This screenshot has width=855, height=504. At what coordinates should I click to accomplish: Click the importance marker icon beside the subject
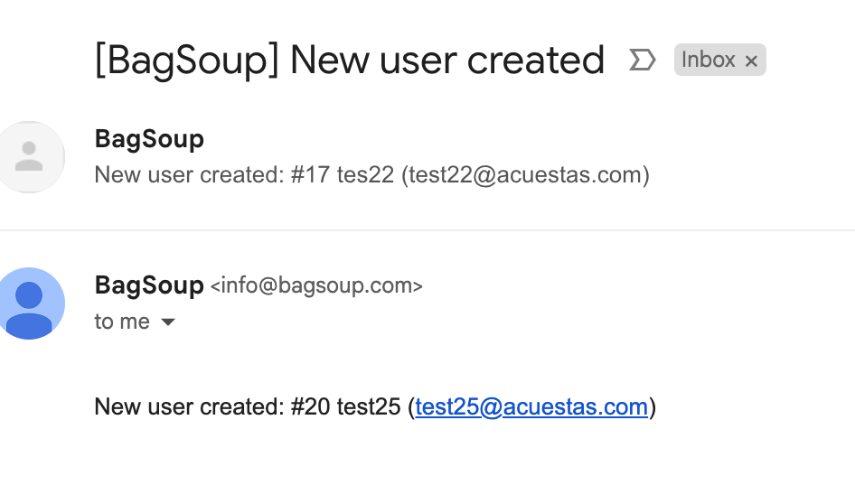(642, 61)
